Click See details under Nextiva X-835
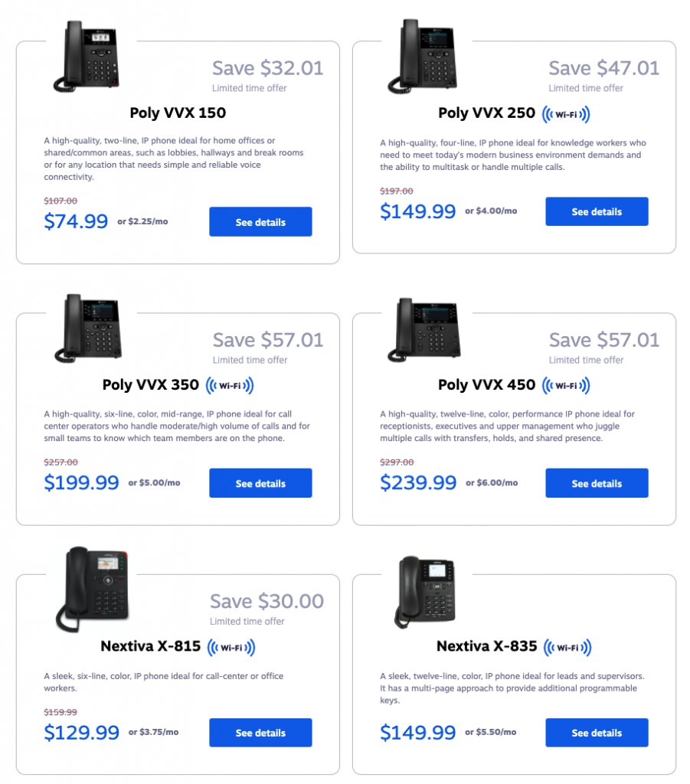690x784 pixels. 597,733
